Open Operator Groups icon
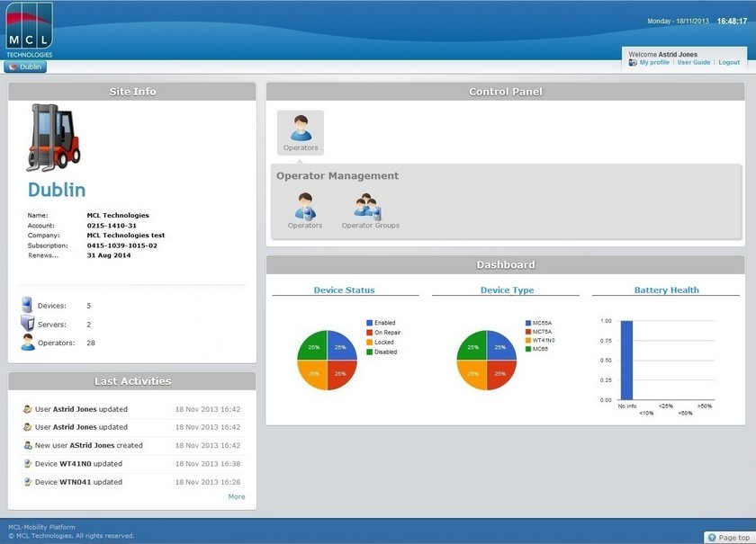The width and height of the screenshot is (756, 544). point(370,210)
